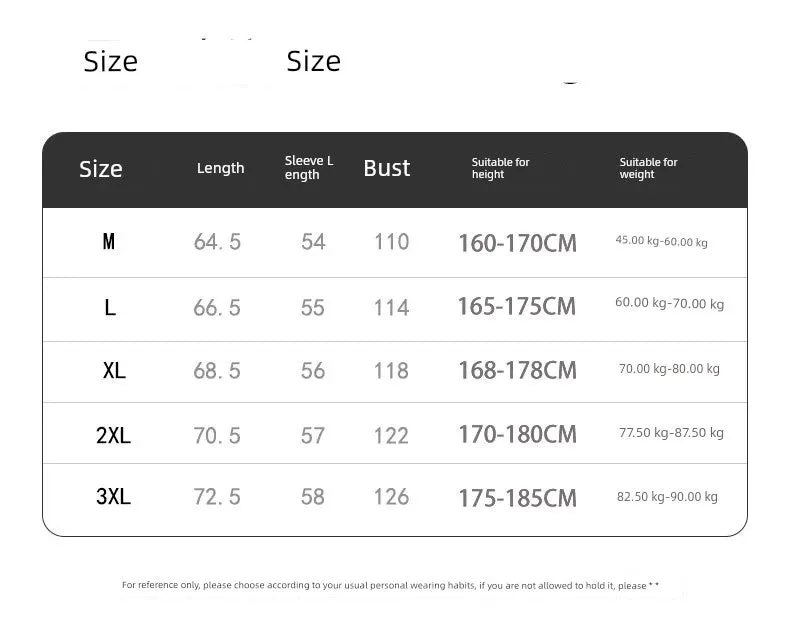790x625 pixels.
Task: Select the 2XL size row label
Action: [113, 435]
